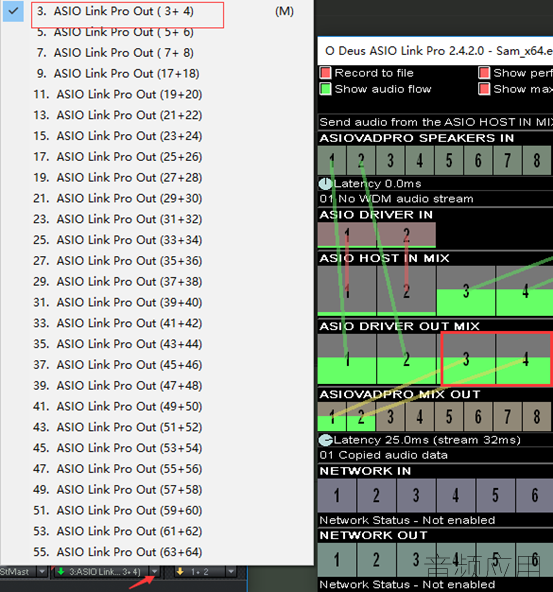The image size is (553, 592).
Task: Click channel 5 in ASIOVADPRO SPEAKERS IN
Action: [x=449, y=160]
